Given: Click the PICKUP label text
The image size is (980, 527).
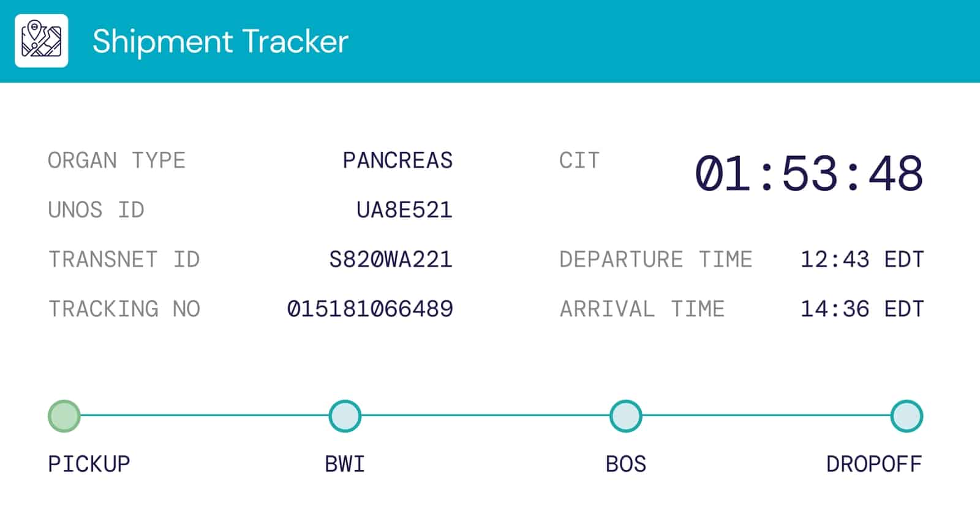Looking at the screenshot, I should 89,464.
